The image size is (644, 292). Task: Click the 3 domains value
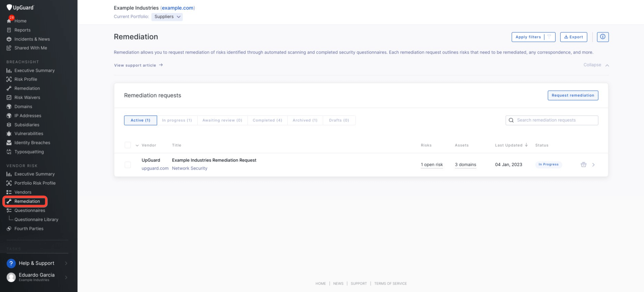[466, 165]
